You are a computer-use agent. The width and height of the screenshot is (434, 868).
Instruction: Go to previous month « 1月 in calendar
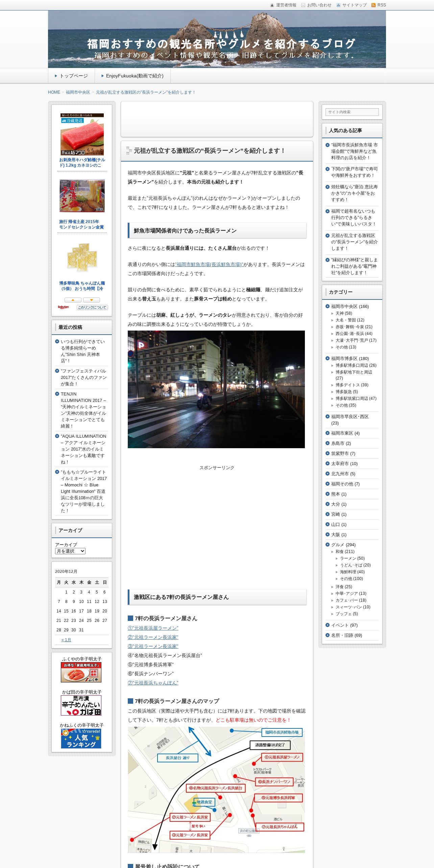coord(66,640)
